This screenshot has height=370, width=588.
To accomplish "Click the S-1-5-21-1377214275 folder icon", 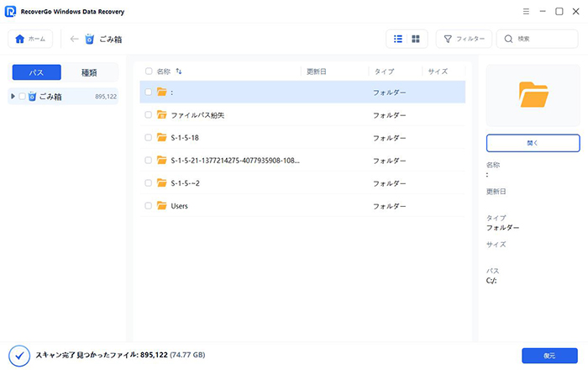I will coord(161,161).
